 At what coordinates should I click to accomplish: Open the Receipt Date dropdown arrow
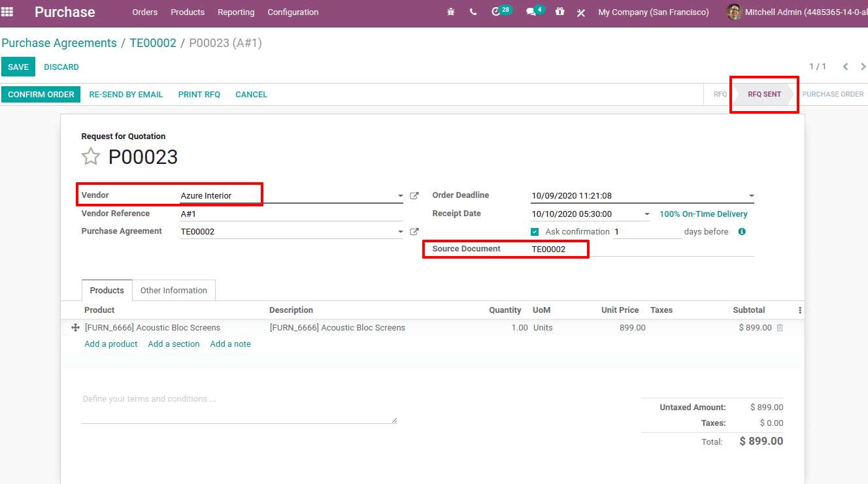[647, 214]
